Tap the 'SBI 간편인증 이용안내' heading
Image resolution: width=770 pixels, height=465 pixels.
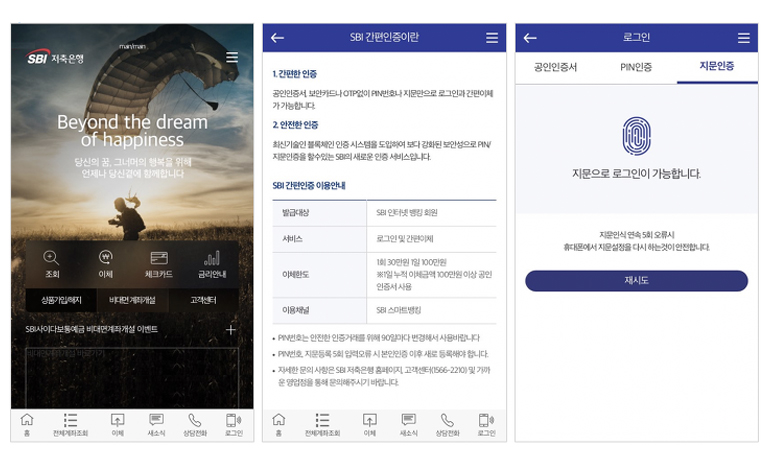click(309, 186)
